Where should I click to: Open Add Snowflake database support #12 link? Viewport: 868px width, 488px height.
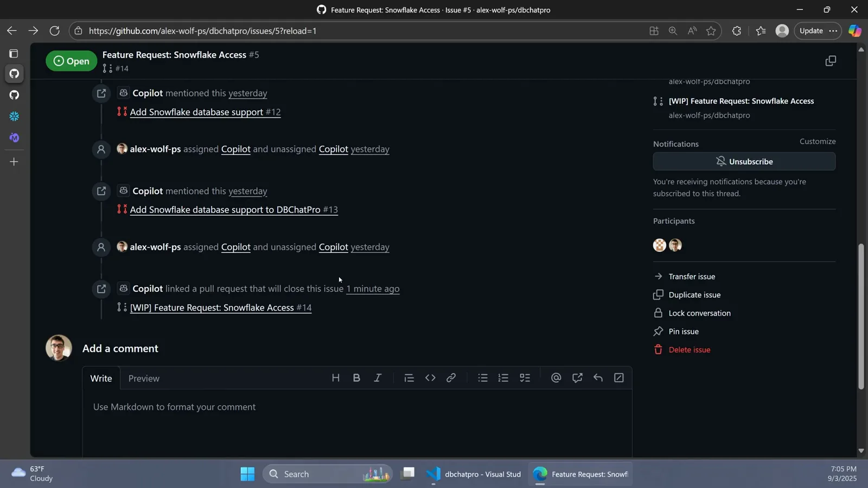click(x=205, y=112)
